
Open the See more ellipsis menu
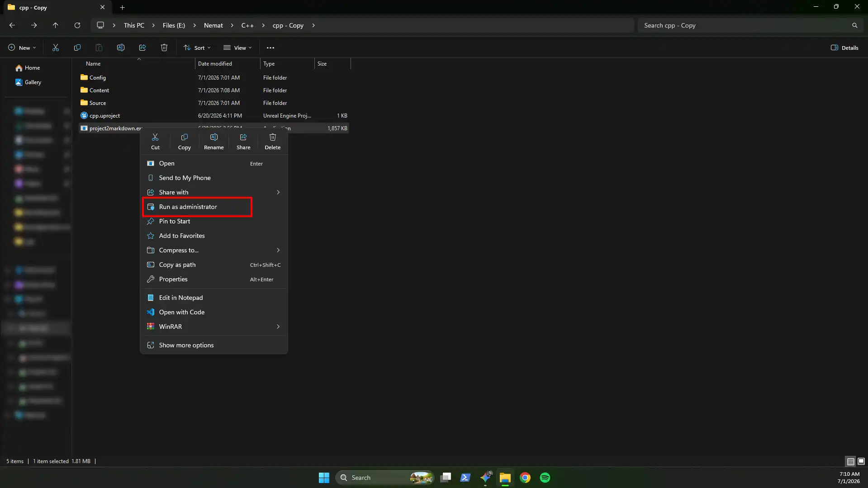(x=270, y=47)
